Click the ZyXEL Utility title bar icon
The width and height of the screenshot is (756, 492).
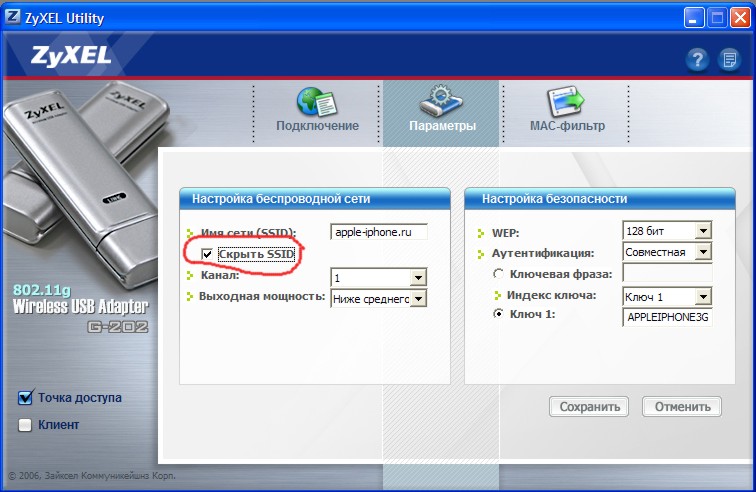pos(13,17)
